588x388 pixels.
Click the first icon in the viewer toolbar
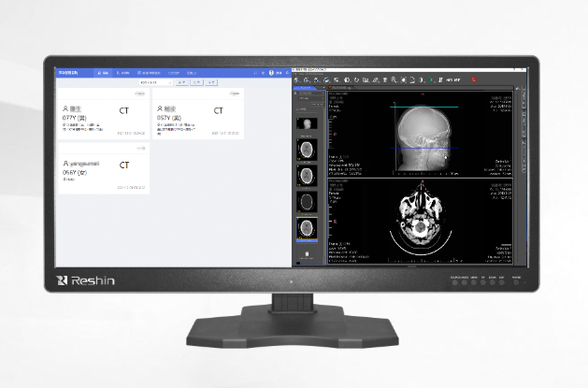pyautogui.click(x=297, y=80)
